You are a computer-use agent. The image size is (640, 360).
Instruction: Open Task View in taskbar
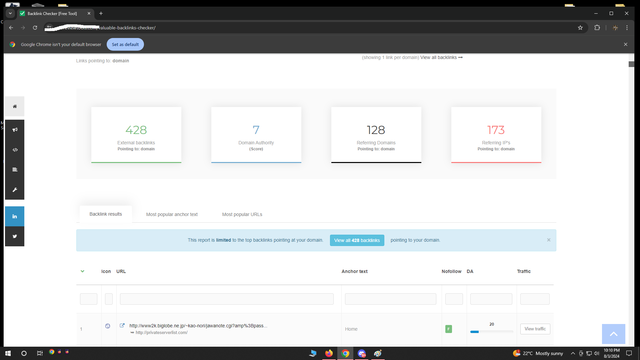pyautogui.click(x=40, y=353)
